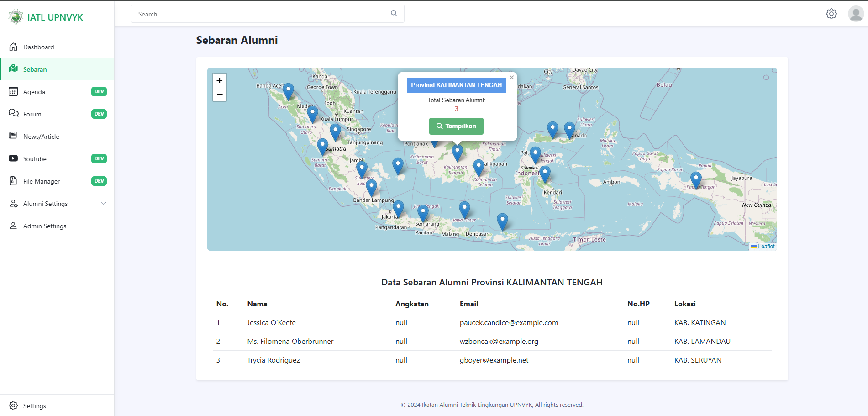Click the map marker near Jambi
868x416 pixels.
tap(362, 170)
